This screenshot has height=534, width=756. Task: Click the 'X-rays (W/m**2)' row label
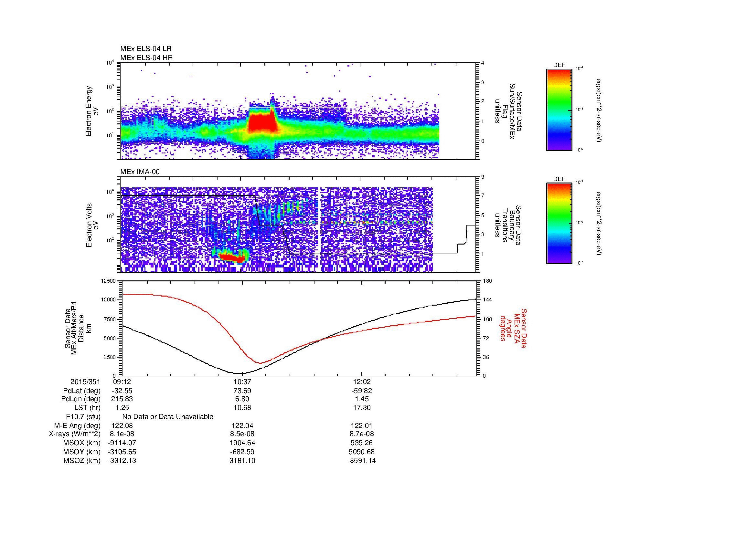pyautogui.click(x=75, y=434)
